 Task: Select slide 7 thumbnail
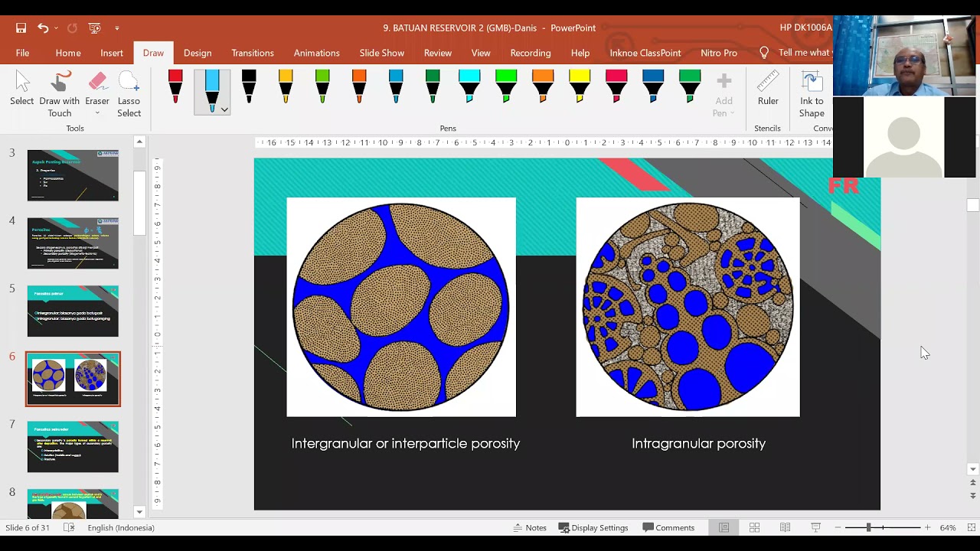[73, 447]
